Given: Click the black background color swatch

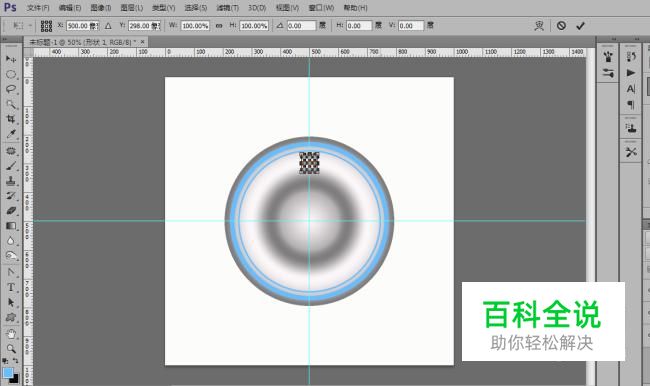Looking at the screenshot, I should (x=15, y=379).
